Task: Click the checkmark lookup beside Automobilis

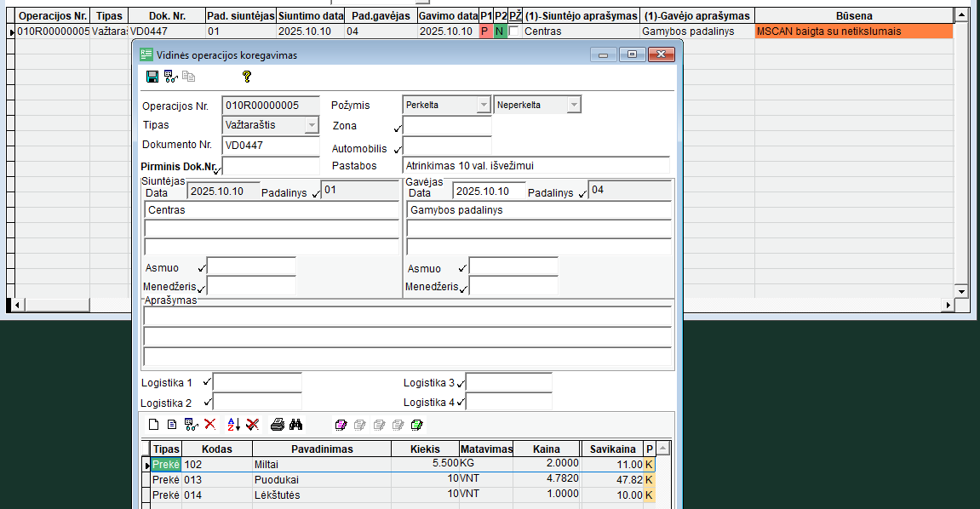Action: [397, 150]
